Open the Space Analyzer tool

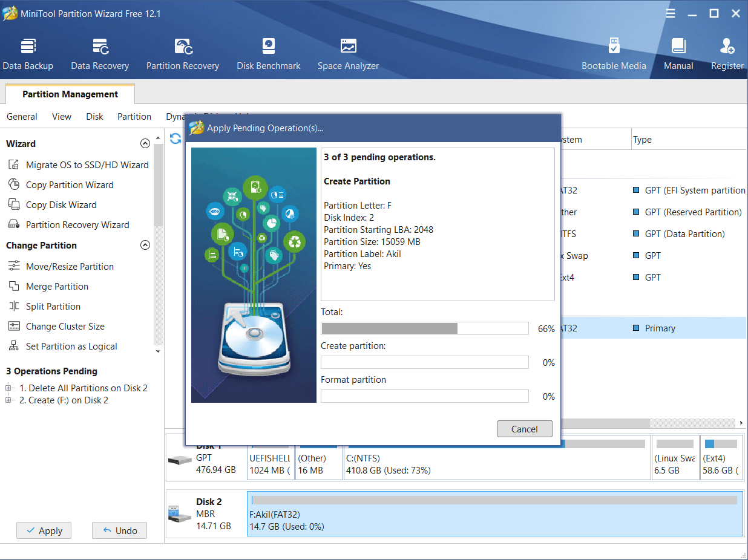coord(348,47)
